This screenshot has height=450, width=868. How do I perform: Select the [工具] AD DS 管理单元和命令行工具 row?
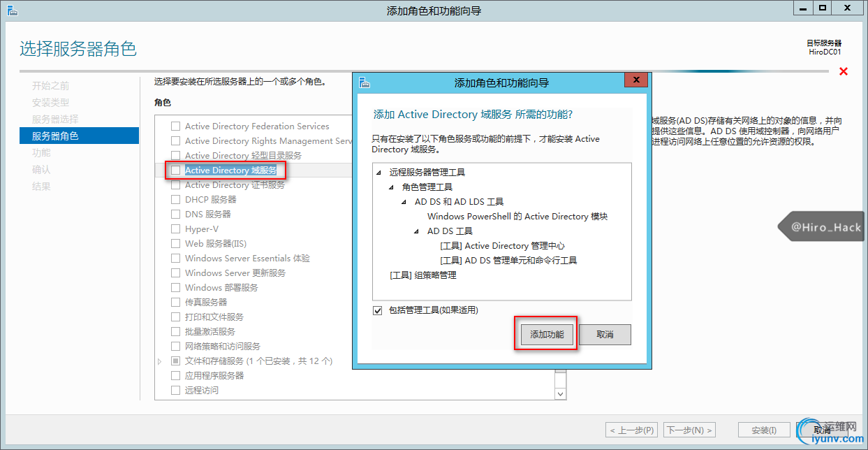(508, 261)
